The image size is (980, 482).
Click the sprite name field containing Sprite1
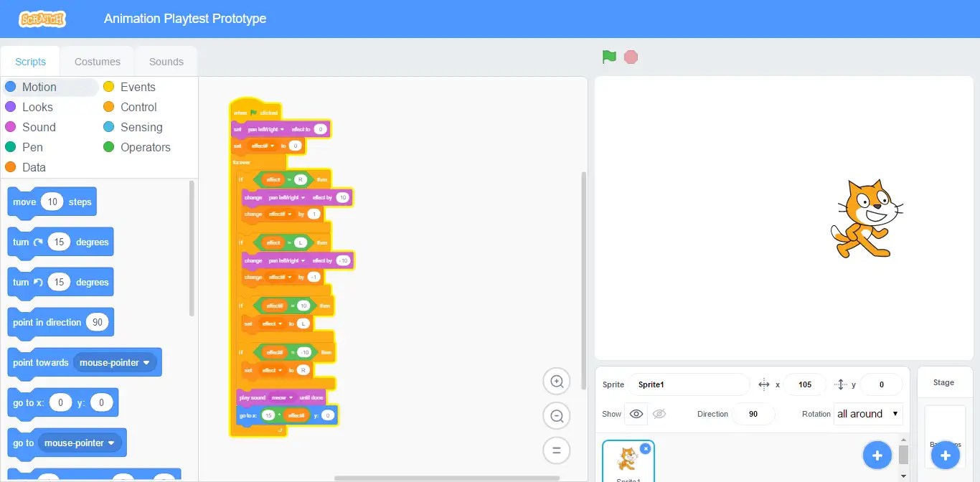[x=688, y=384]
